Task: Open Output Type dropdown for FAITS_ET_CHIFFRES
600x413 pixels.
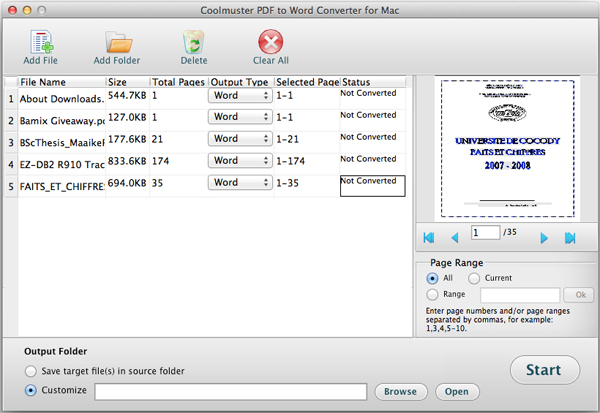Action: click(240, 182)
